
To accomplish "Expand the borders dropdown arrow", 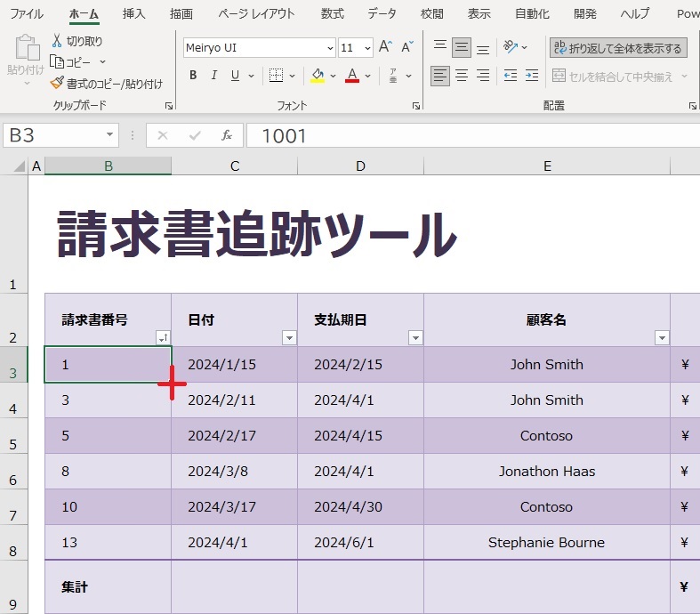I will pyautogui.click(x=293, y=76).
